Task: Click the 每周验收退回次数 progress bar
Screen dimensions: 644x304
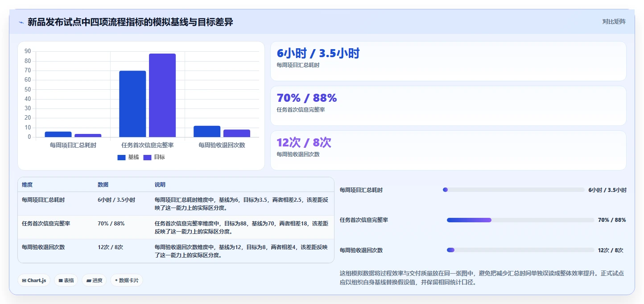Action: pos(520,250)
